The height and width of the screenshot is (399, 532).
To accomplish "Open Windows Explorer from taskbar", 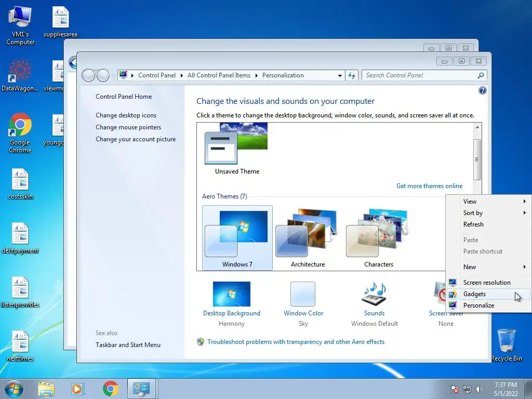I will 46,389.
